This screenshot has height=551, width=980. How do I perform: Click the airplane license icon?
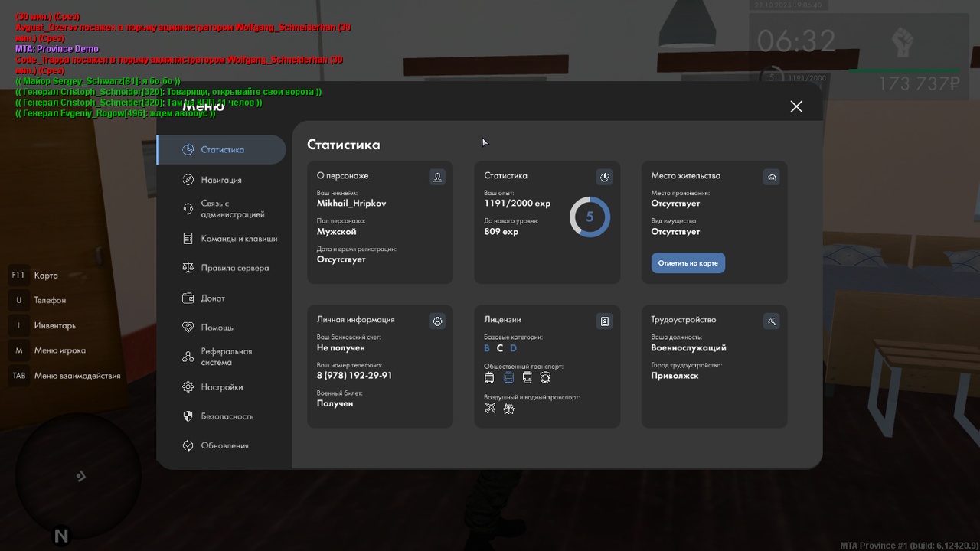[x=491, y=409]
